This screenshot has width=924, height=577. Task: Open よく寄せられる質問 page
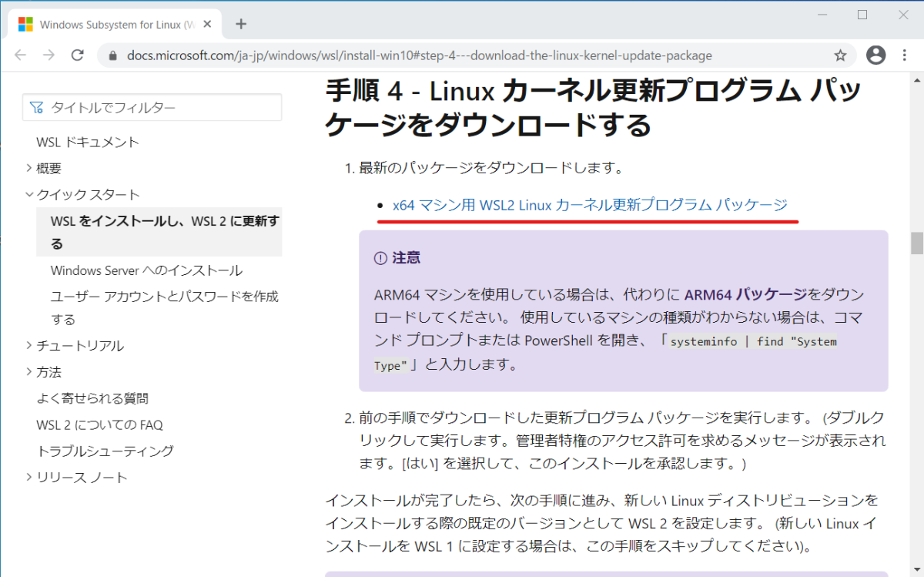pyautogui.click(x=92, y=398)
